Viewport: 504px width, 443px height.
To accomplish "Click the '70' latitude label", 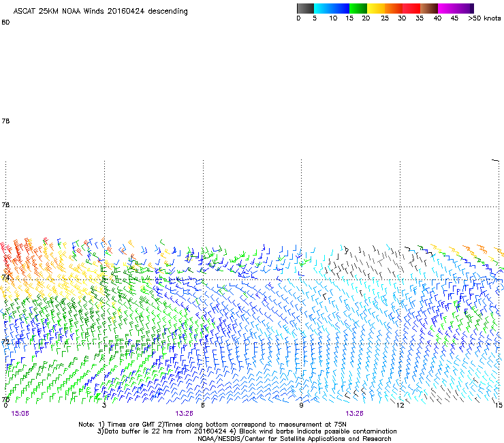I will 5,399.
